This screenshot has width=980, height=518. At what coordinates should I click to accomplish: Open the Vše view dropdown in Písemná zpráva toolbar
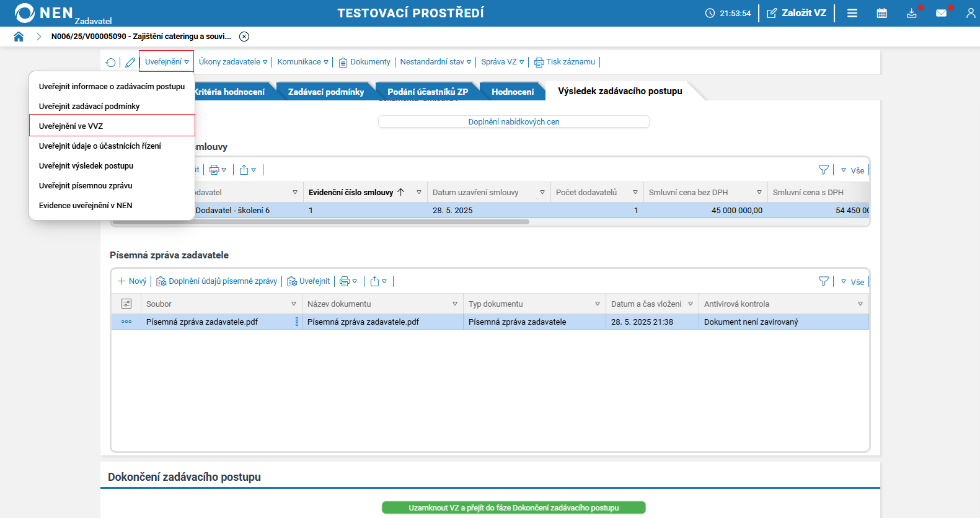pyautogui.click(x=853, y=282)
